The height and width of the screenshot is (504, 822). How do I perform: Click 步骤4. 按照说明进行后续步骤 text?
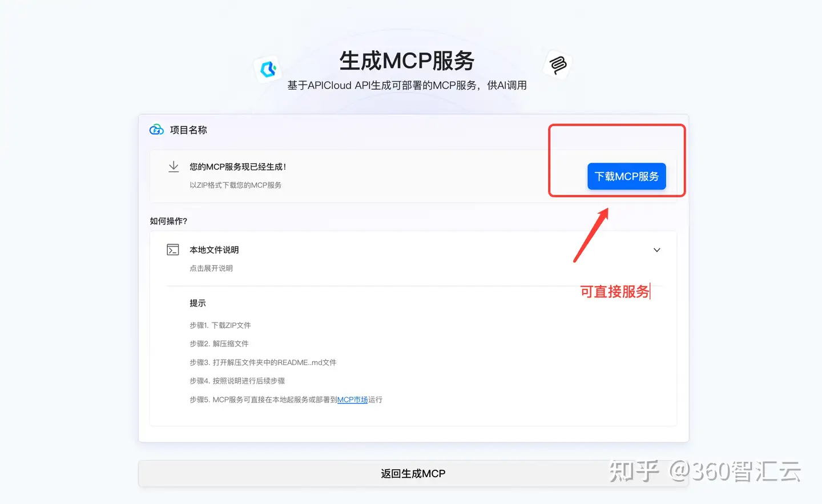click(x=237, y=381)
